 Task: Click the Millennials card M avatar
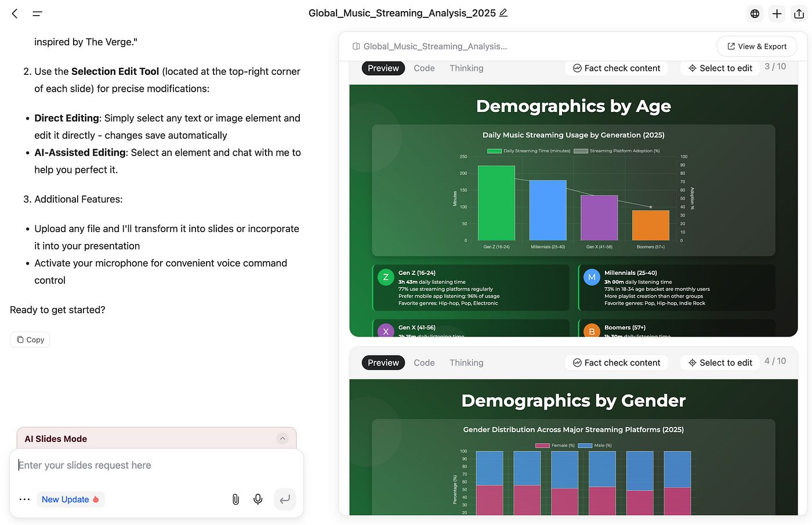(592, 277)
